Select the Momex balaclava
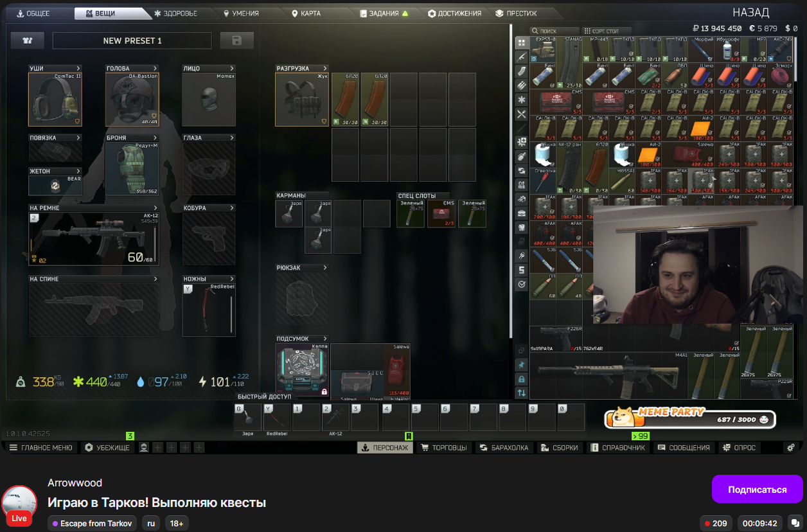Image resolution: width=807 pixels, height=532 pixels. (x=209, y=100)
